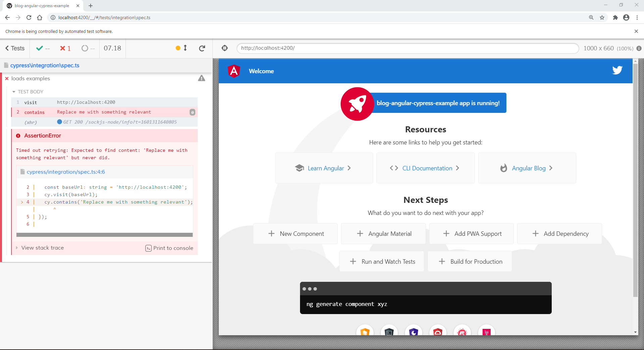Open the CLI Documentation card
The width and height of the screenshot is (644, 350).
click(x=425, y=168)
